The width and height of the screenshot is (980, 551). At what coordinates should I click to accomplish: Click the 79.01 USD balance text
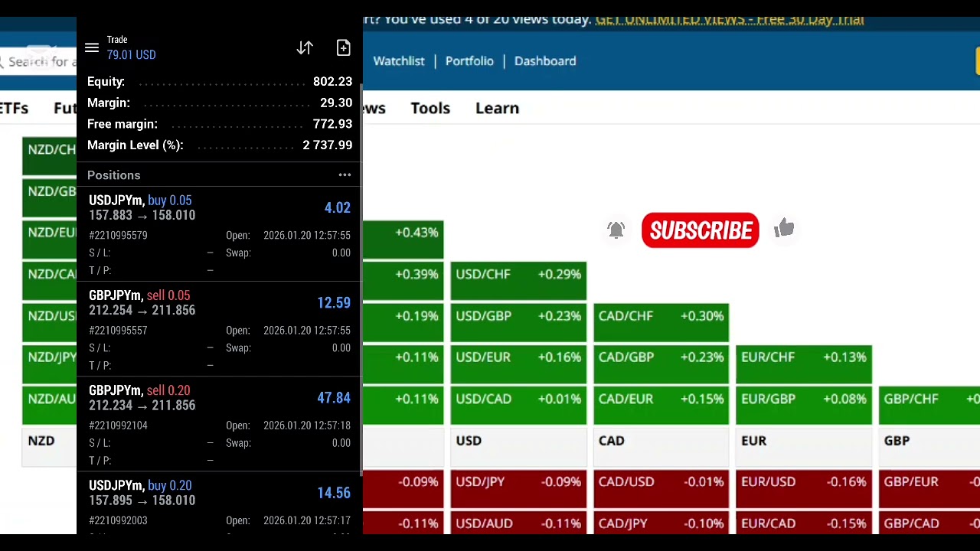(131, 55)
